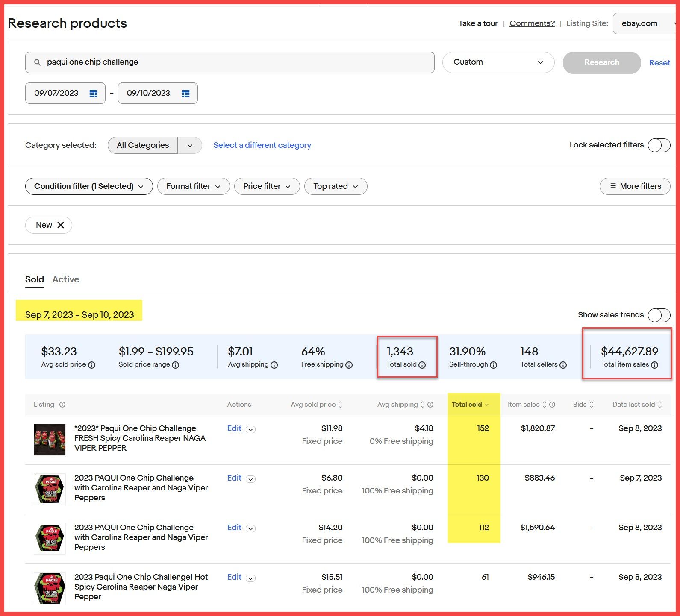Click Edit for the $14.20 listing

click(x=234, y=528)
